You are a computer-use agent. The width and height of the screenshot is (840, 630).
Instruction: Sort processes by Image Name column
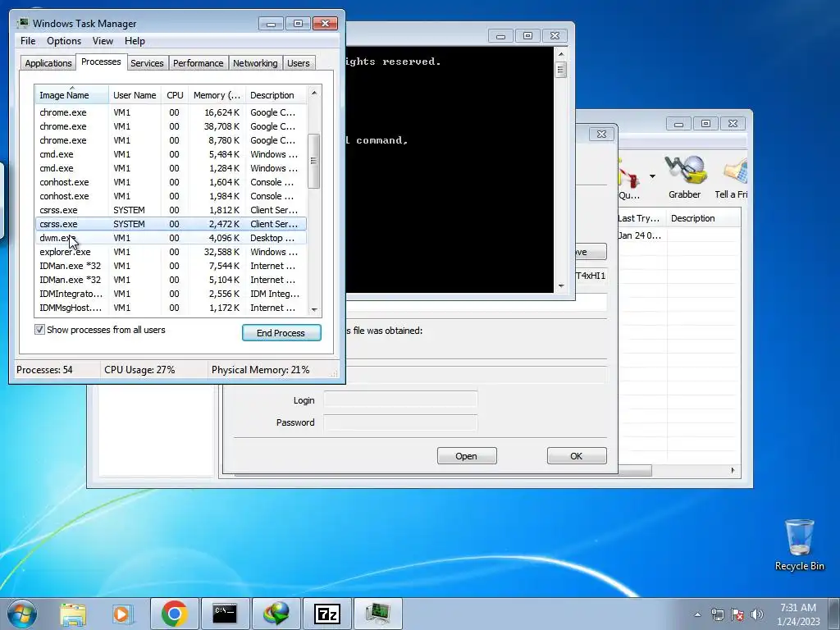(72, 95)
